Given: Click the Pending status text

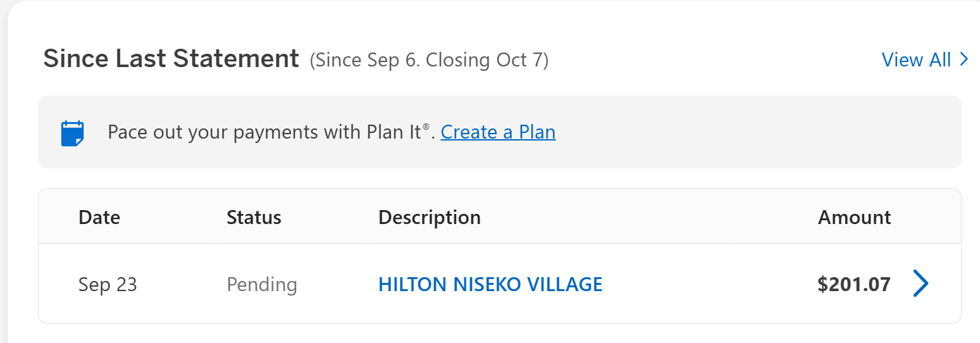Looking at the screenshot, I should coord(262,285).
